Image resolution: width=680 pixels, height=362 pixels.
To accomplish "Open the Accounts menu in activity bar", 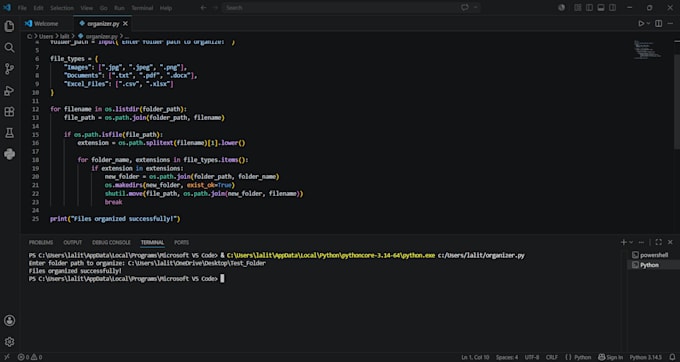I will pos(9,321).
